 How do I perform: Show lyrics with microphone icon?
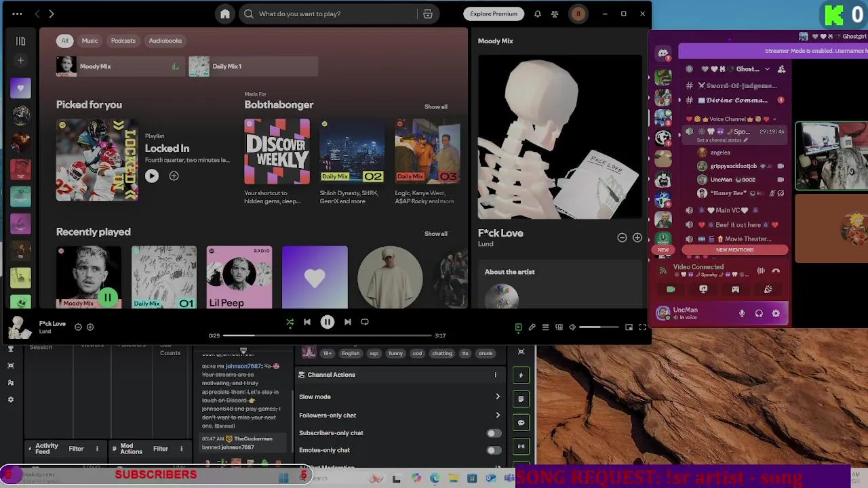point(532,327)
